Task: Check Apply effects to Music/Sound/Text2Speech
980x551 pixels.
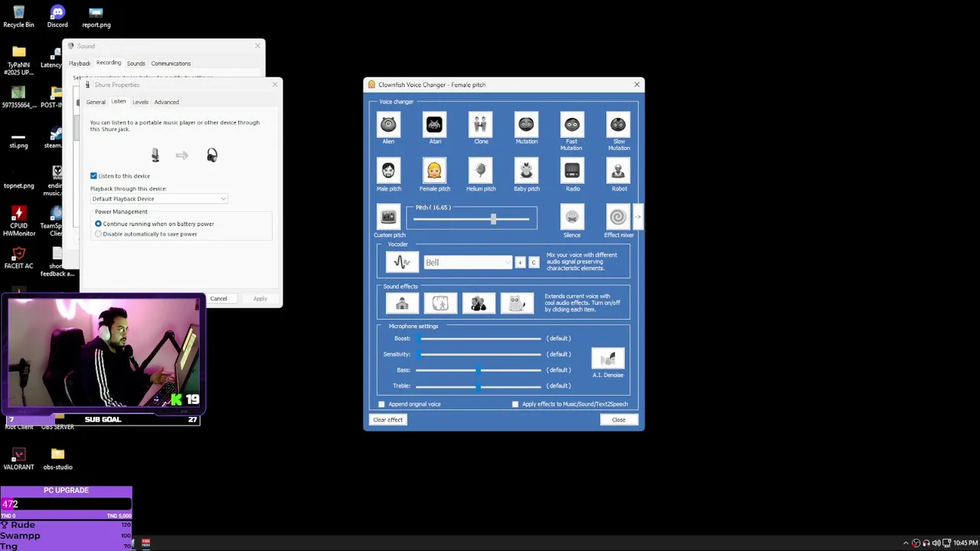Action: pyautogui.click(x=515, y=404)
